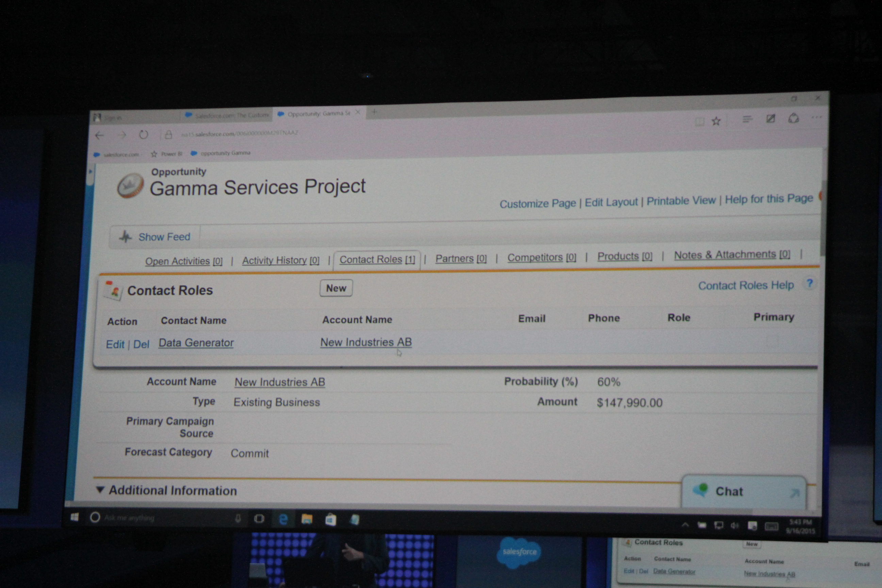The height and width of the screenshot is (588, 882).
Task: Open the Contact Roles Help link
Action: pyautogui.click(x=746, y=285)
